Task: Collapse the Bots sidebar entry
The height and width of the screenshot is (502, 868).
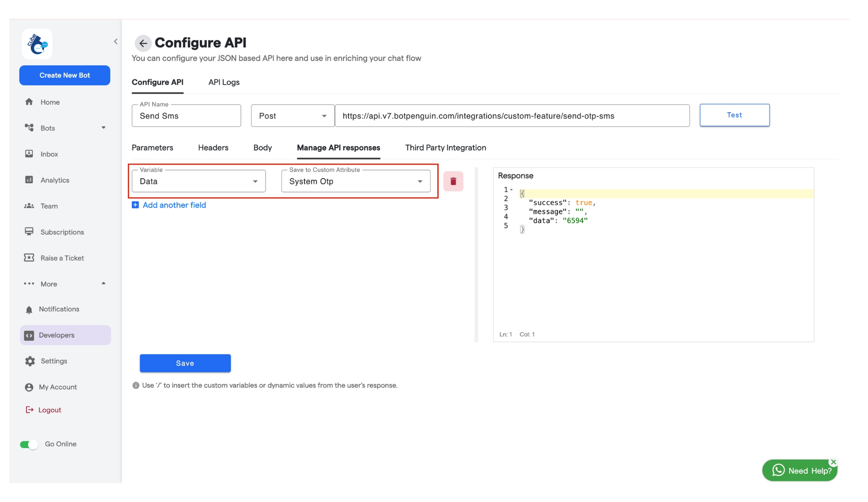Action: coord(103,128)
